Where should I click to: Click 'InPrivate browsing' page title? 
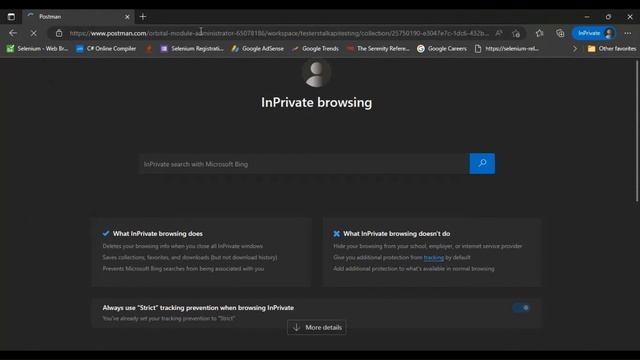tap(316, 102)
